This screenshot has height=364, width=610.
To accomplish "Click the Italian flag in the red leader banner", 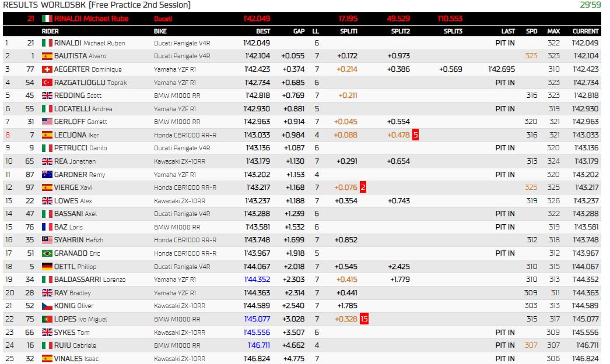I will click(x=47, y=19).
